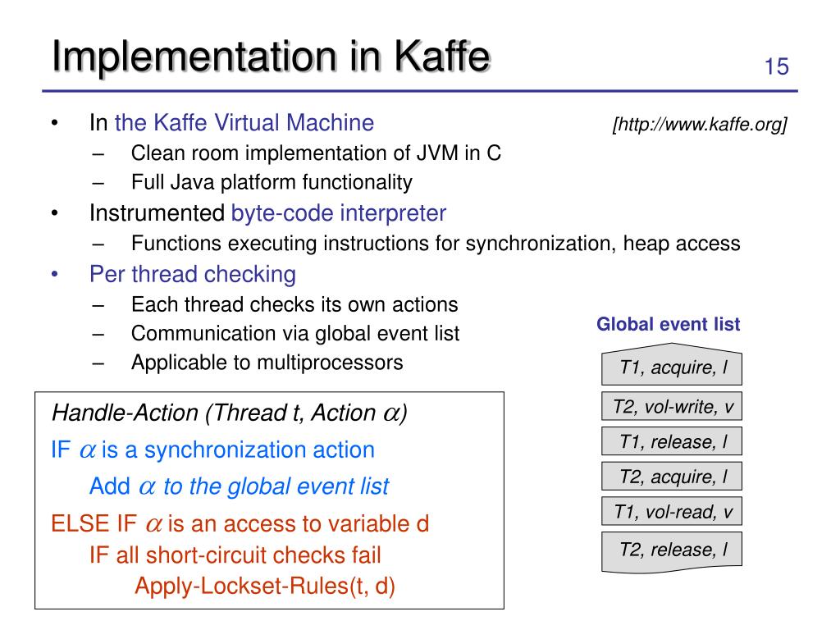Screen dimensions: 840x630
Task: Select 'IF α is a synchronization action' line
Action: pos(212,450)
